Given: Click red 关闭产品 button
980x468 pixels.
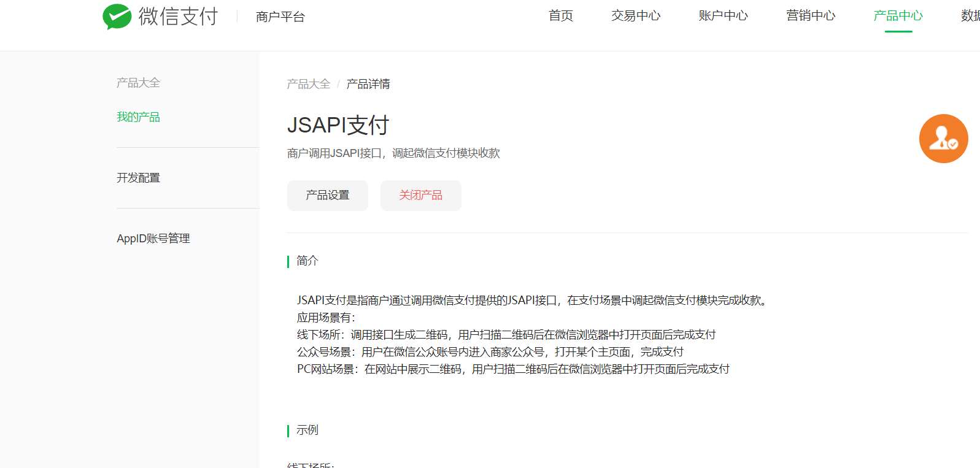Looking at the screenshot, I should (421, 196).
